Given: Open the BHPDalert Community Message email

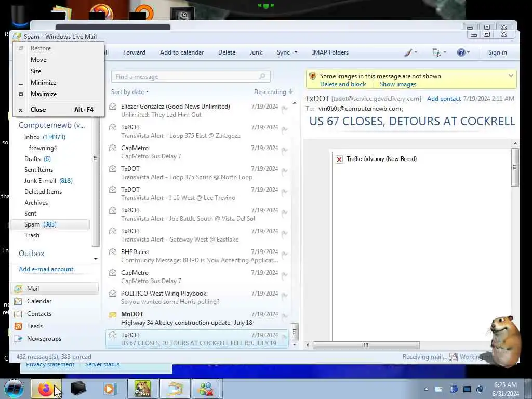Looking at the screenshot, I should pos(198,256).
